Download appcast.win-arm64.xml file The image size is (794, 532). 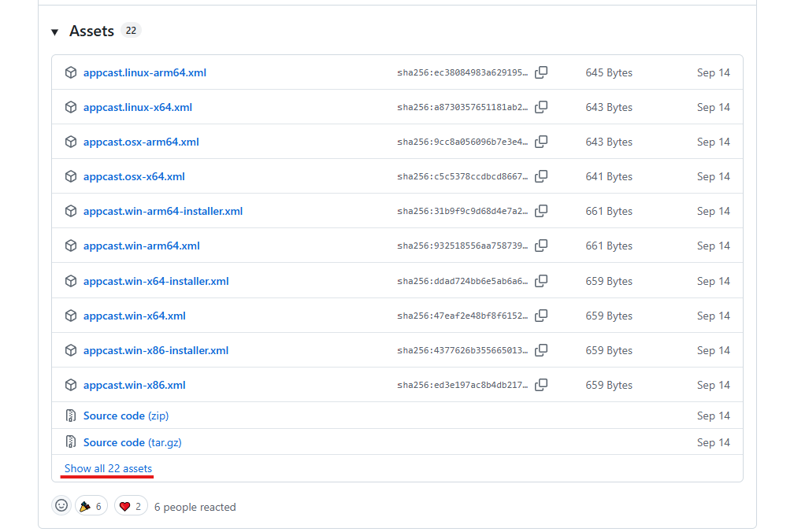pos(141,246)
